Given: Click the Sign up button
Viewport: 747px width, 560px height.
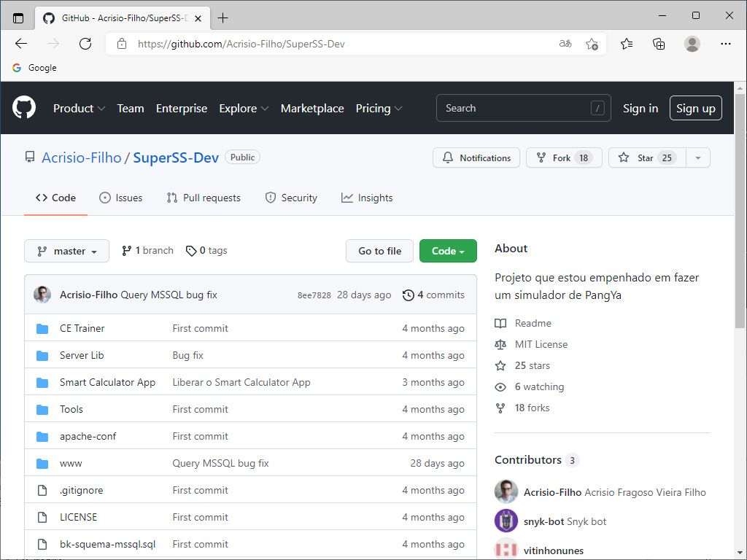Looking at the screenshot, I should 695,109.
